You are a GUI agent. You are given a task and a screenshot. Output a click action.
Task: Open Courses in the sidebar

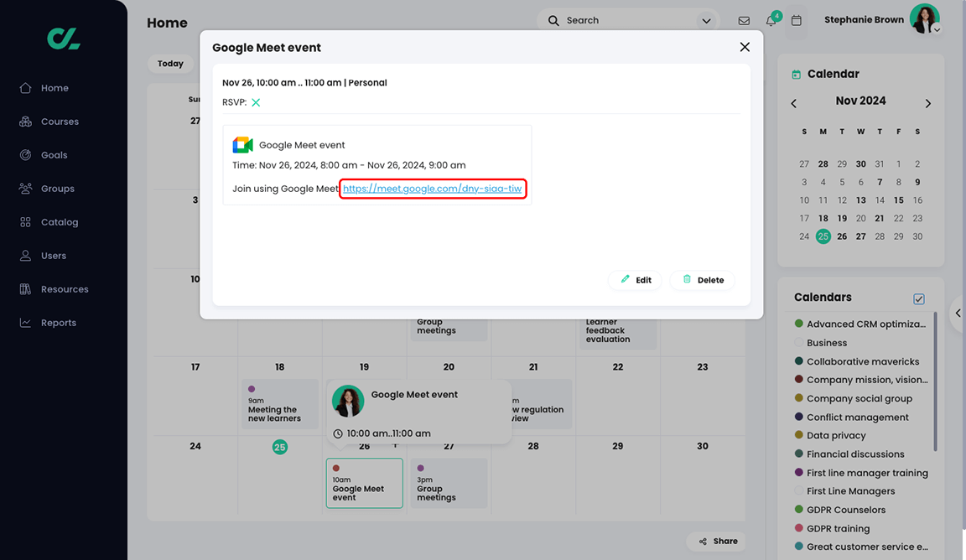pos(49,122)
